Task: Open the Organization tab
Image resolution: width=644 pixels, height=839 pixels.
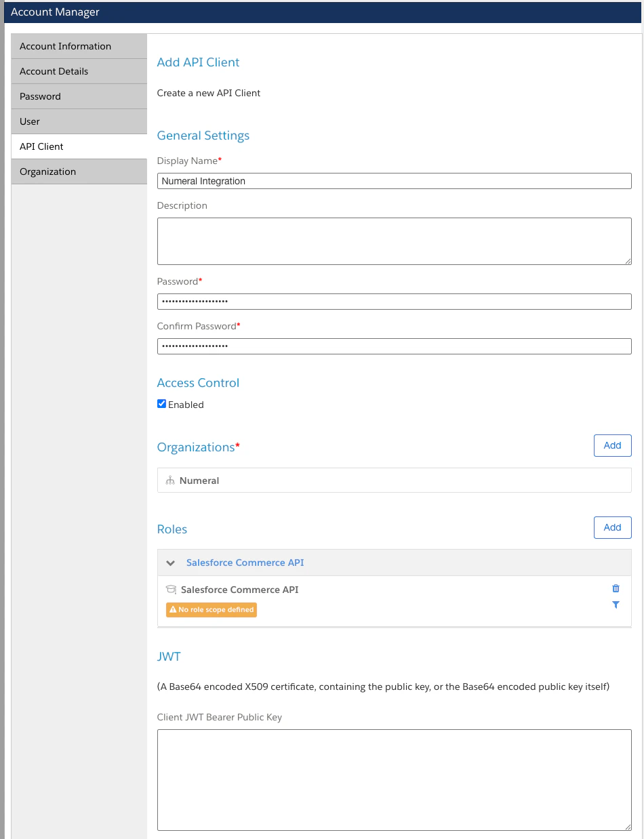Action: click(79, 171)
